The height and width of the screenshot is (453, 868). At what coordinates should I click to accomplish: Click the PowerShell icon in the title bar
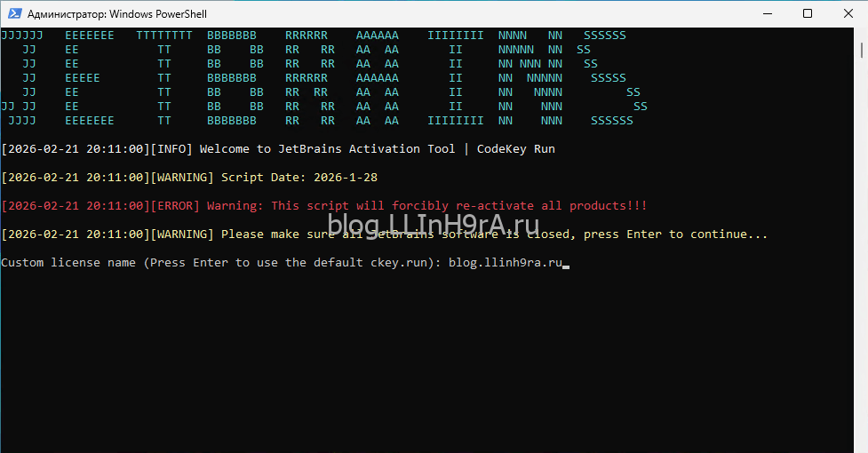pyautogui.click(x=13, y=14)
